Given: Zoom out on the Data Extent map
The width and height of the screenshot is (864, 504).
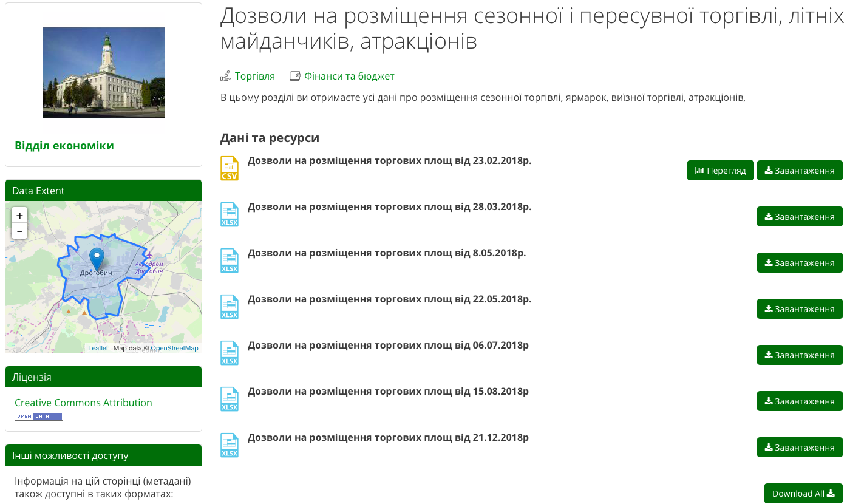Looking at the screenshot, I should point(19,231).
